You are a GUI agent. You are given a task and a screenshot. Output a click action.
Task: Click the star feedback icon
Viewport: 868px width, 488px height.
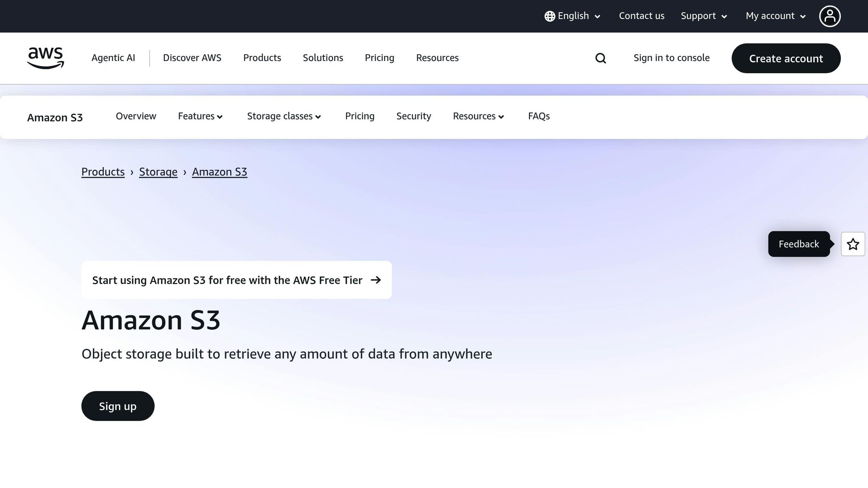[853, 244]
